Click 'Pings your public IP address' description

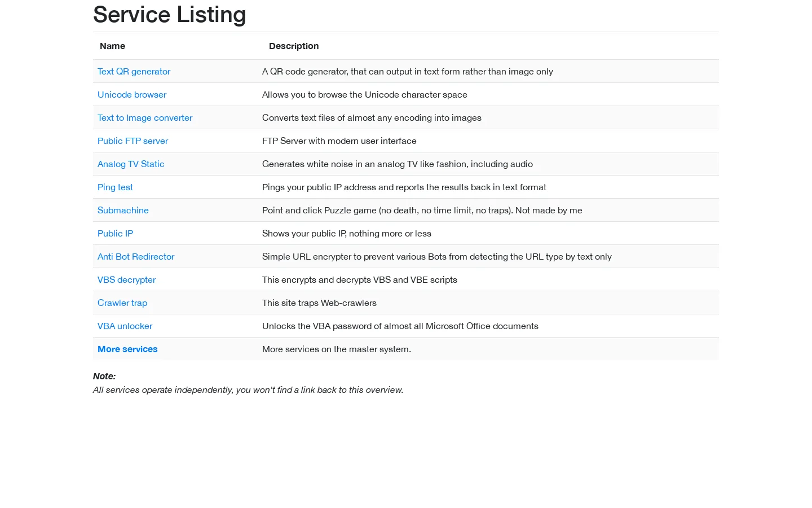pyautogui.click(x=404, y=187)
